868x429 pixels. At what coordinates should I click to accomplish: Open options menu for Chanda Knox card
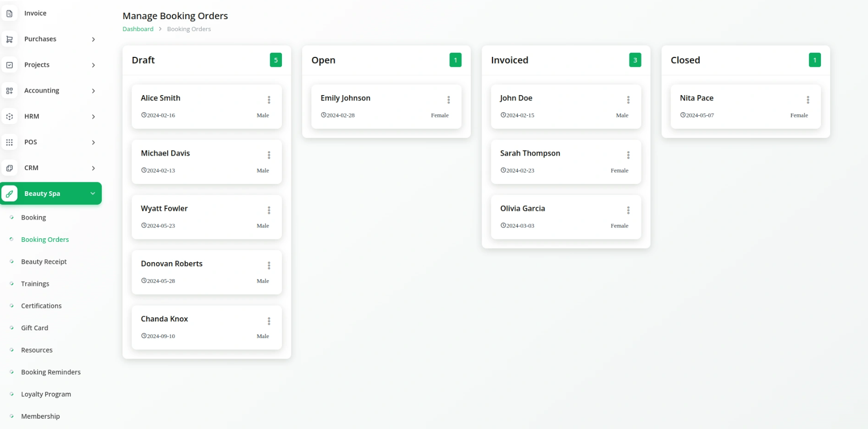point(269,321)
